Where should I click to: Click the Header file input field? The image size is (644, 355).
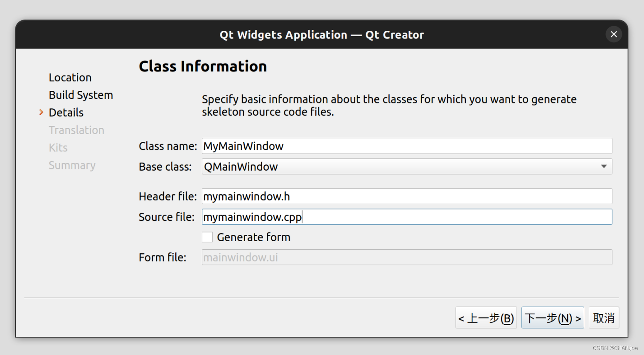(407, 196)
